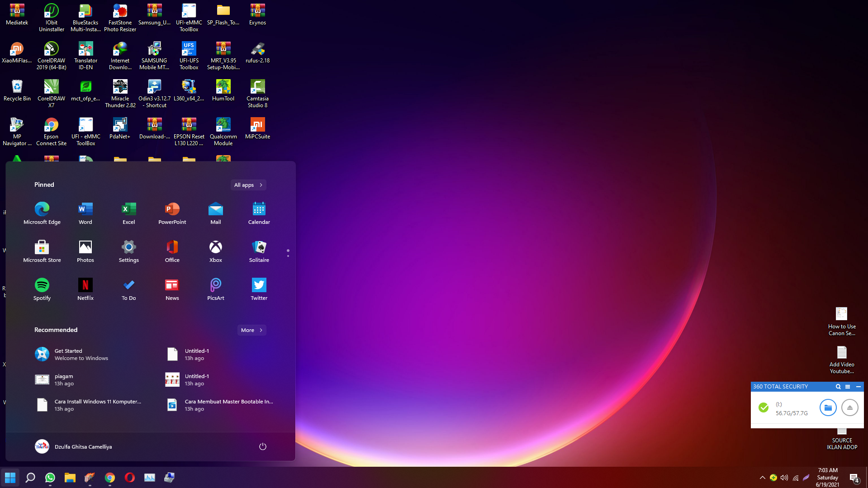Open Google Chrome from the taskbar
868x488 pixels.
click(110, 478)
